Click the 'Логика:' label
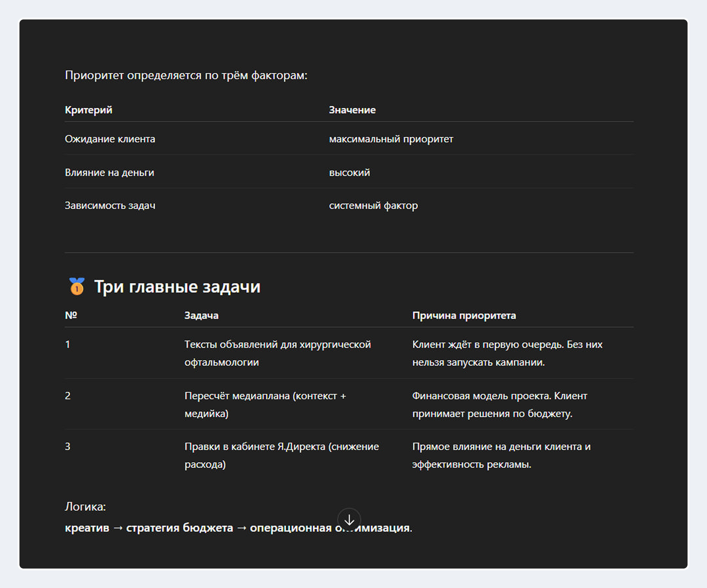Image resolution: width=707 pixels, height=588 pixels. click(x=85, y=506)
